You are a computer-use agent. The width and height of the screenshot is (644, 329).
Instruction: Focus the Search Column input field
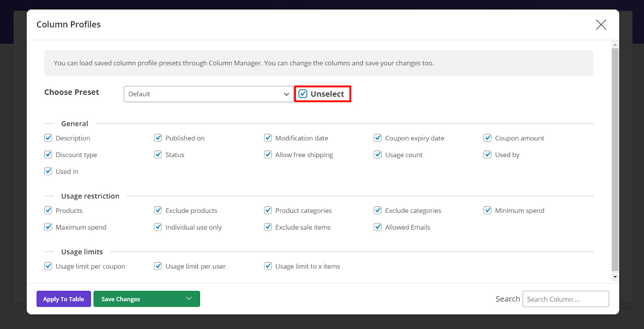(566, 299)
